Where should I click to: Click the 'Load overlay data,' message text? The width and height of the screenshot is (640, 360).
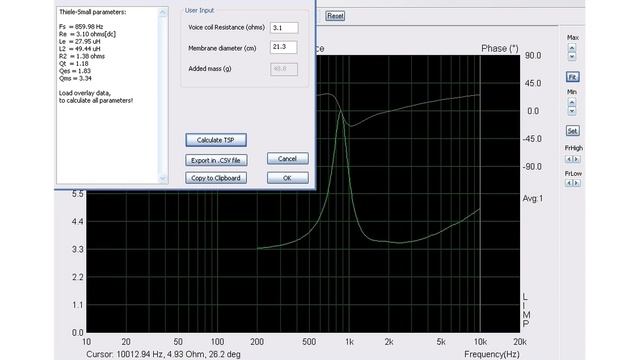point(84,93)
